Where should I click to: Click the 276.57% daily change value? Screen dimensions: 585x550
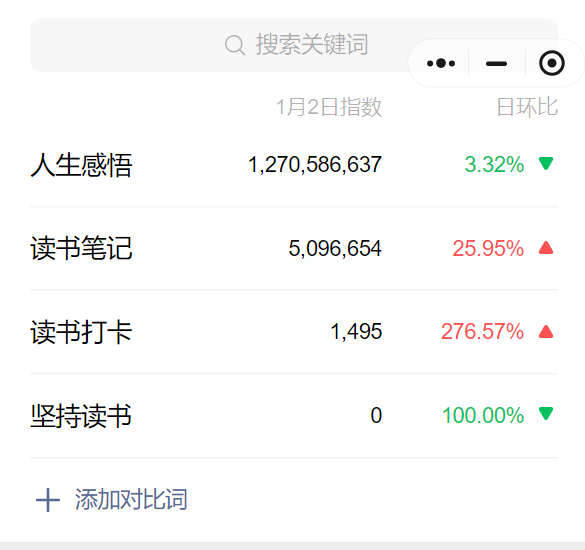click(482, 331)
